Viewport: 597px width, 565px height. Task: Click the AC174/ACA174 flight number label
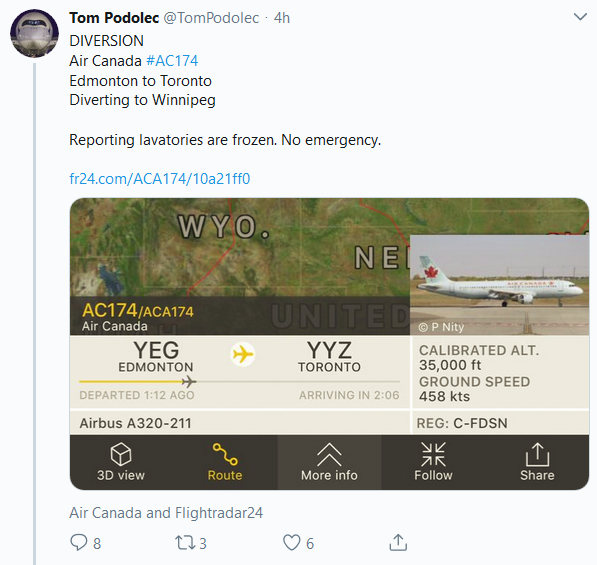pos(138,310)
